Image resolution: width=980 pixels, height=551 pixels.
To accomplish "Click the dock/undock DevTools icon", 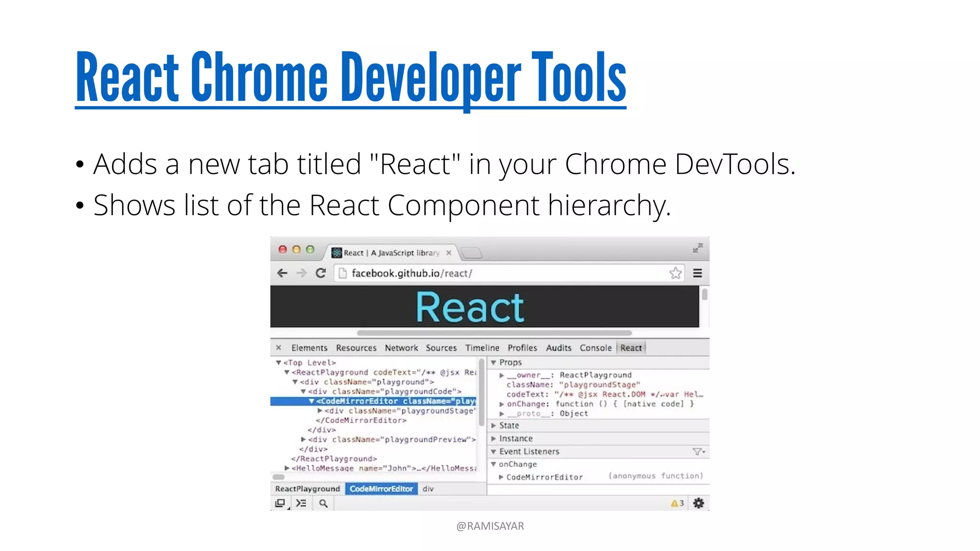I will click(x=280, y=503).
